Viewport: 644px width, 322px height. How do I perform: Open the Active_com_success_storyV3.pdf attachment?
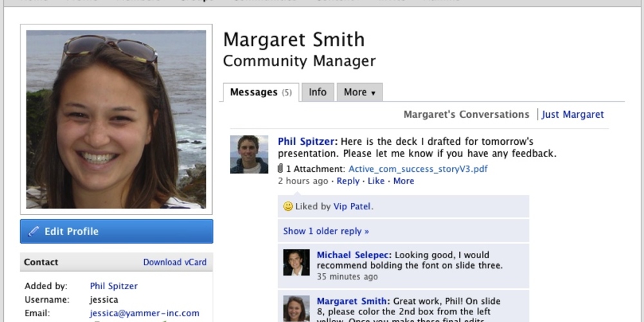418,169
